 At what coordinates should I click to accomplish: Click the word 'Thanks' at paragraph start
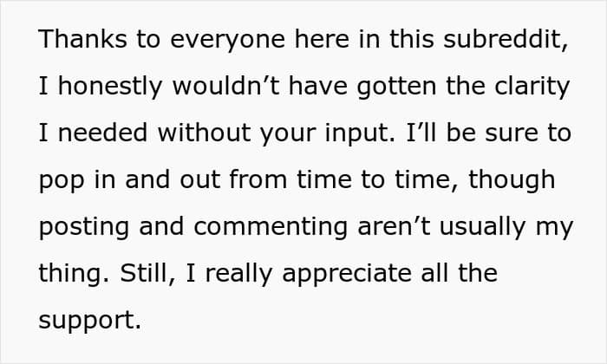point(83,39)
